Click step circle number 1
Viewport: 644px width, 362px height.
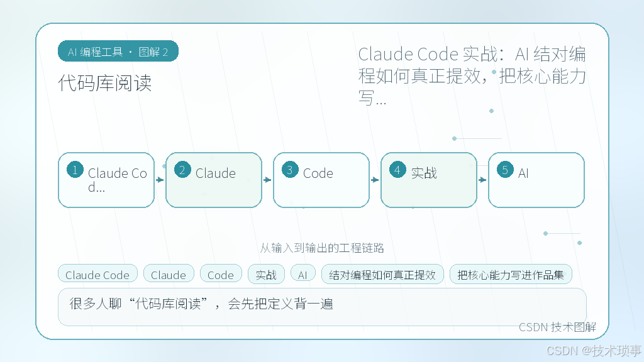click(75, 170)
